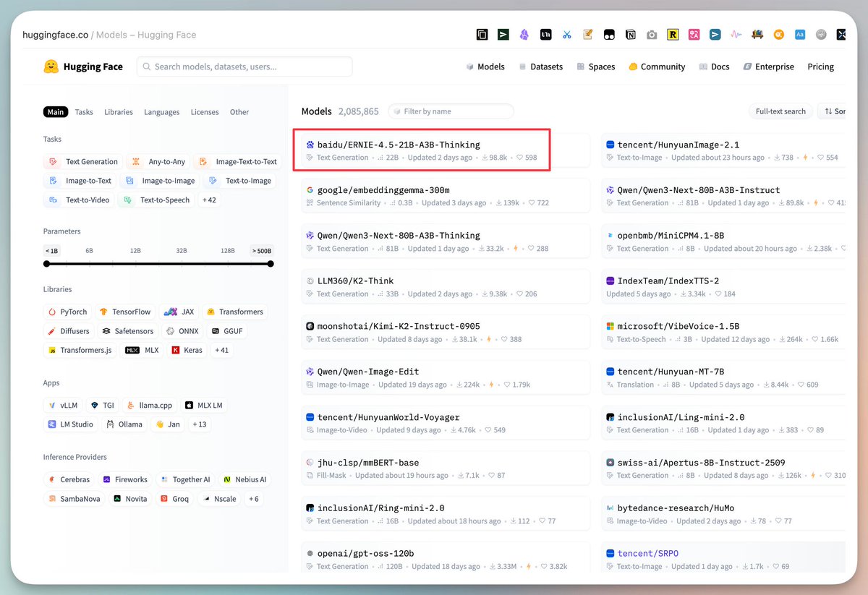This screenshot has width=868, height=595.
Task: Open the Community navigation item
Action: 656,67
